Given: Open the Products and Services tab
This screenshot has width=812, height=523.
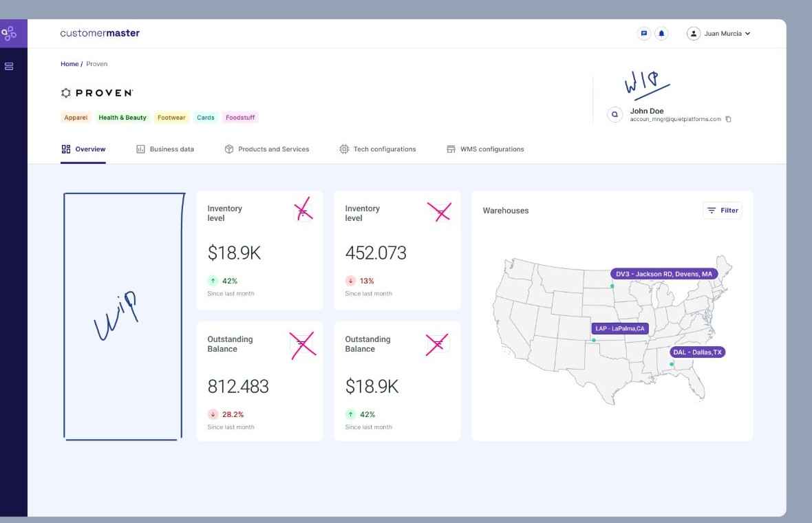Looking at the screenshot, I should click(x=267, y=149).
